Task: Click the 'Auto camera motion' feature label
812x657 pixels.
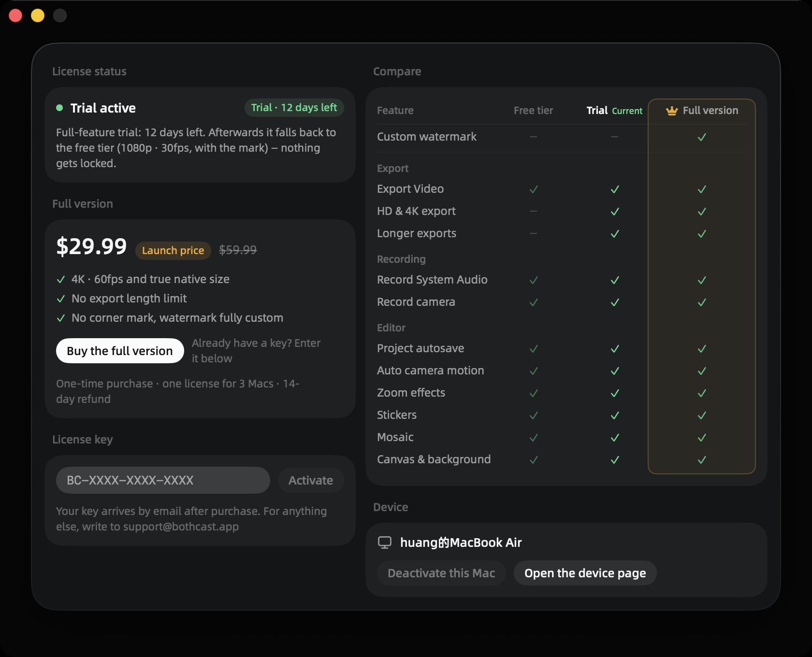Action: 430,371
